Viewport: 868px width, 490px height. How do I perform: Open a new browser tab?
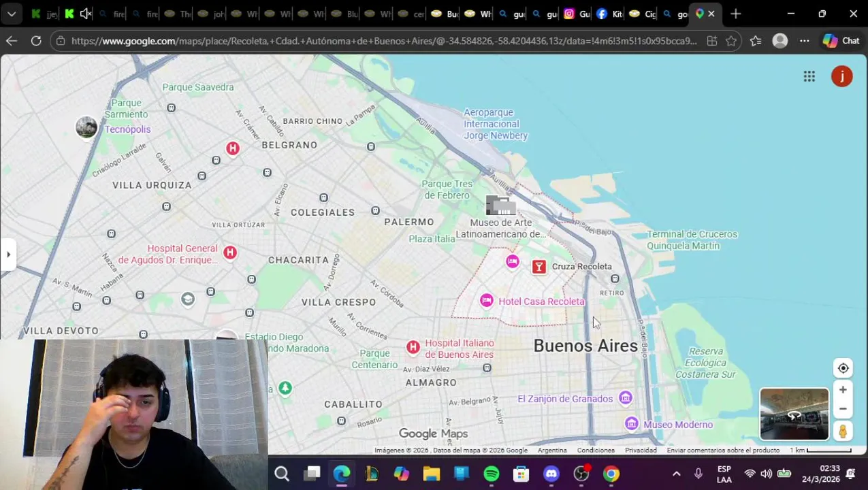[x=735, y=14]
